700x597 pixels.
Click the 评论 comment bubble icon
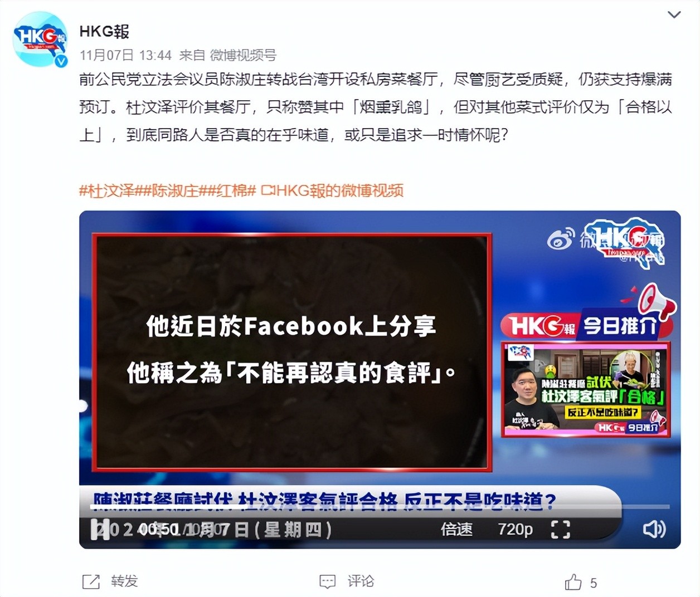coord(328,582)
